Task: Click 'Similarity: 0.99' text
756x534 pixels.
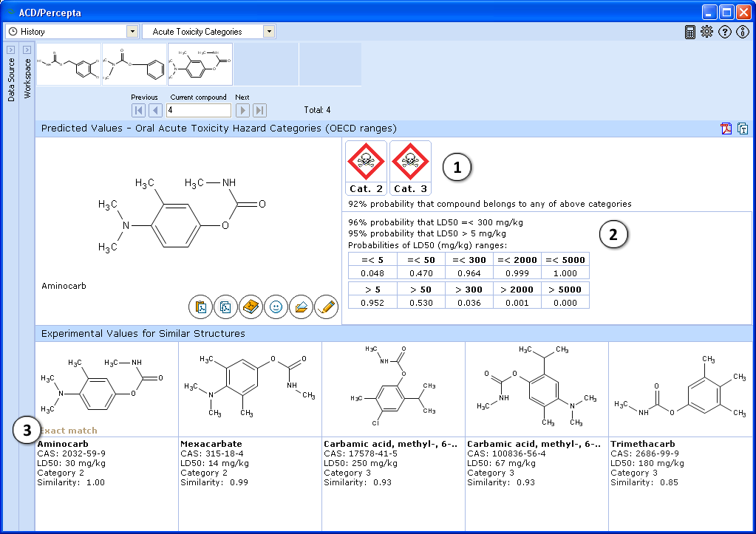Action: coord(214,482)
